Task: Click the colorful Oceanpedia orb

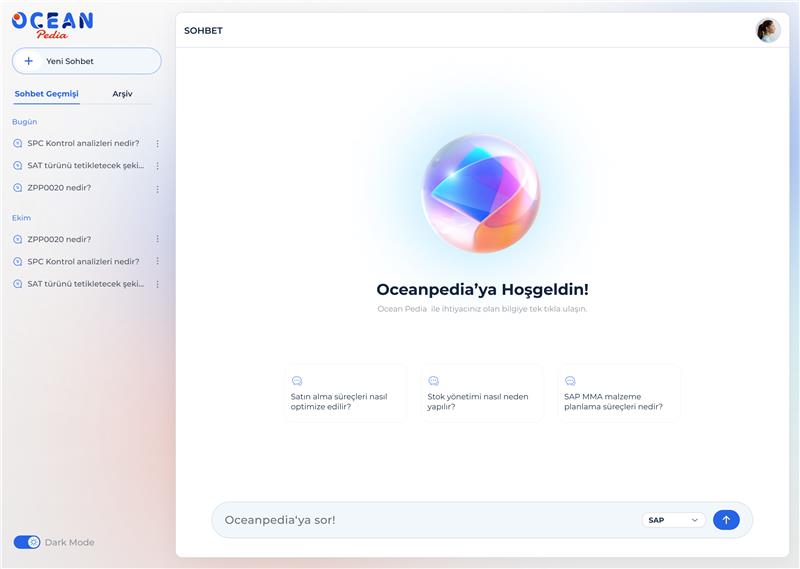Action: coord(481,193)
